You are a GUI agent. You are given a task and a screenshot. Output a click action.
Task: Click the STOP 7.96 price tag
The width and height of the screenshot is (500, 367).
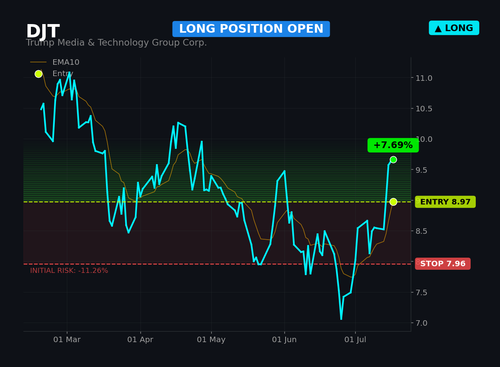[x=443, y=264]
